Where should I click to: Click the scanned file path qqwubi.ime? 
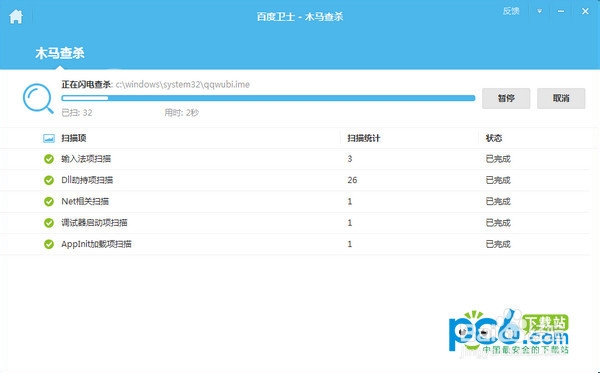pos(183,85)
